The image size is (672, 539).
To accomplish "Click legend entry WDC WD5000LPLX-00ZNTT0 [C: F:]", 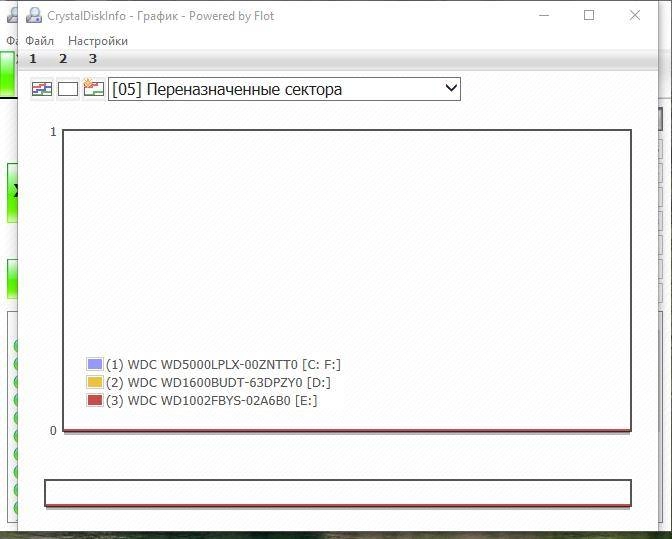I will point(223,365).
